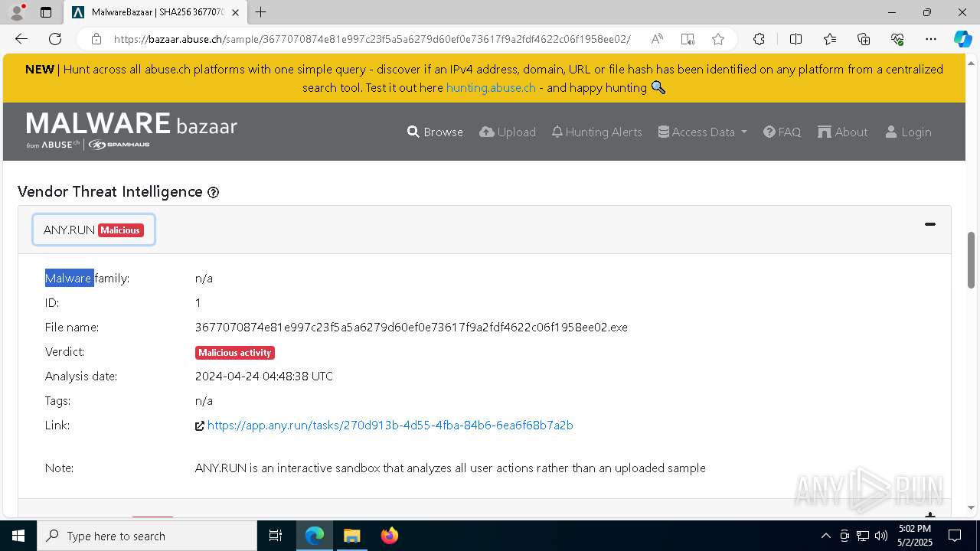Click the browser profile avatar icon
The image size is (980, 551).
17,12
